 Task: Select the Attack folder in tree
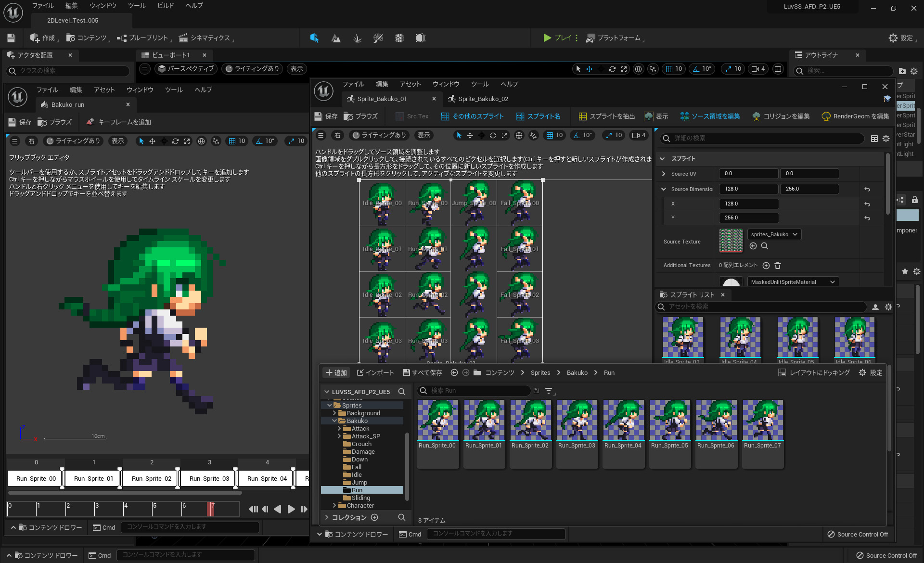point(360,429)
